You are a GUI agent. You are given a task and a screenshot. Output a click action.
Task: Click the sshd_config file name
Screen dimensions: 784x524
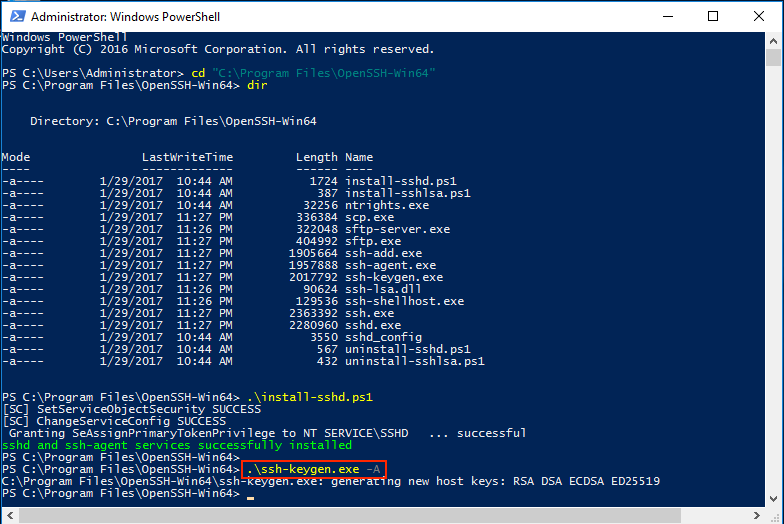(383, 337)
